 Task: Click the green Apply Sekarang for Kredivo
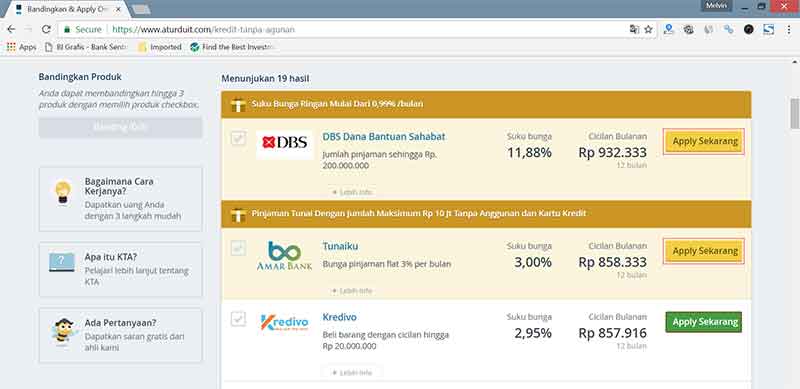704,322
